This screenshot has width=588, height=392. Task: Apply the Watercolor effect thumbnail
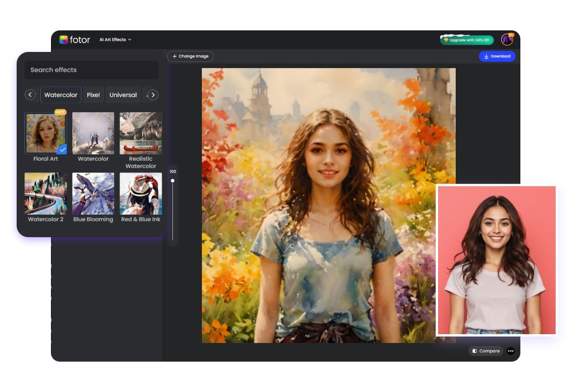pyautogui.click(x=93, y=133)
